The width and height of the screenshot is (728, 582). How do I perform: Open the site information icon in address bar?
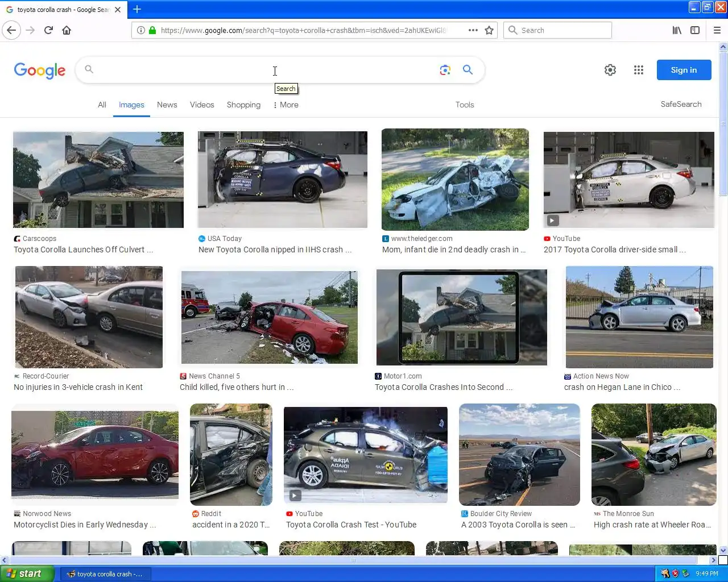141,30
